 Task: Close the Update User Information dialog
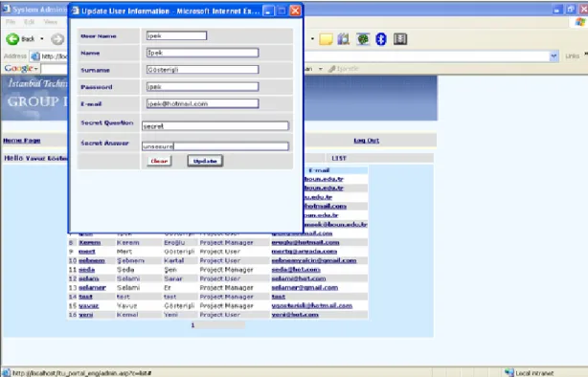[x=296, y=11]
